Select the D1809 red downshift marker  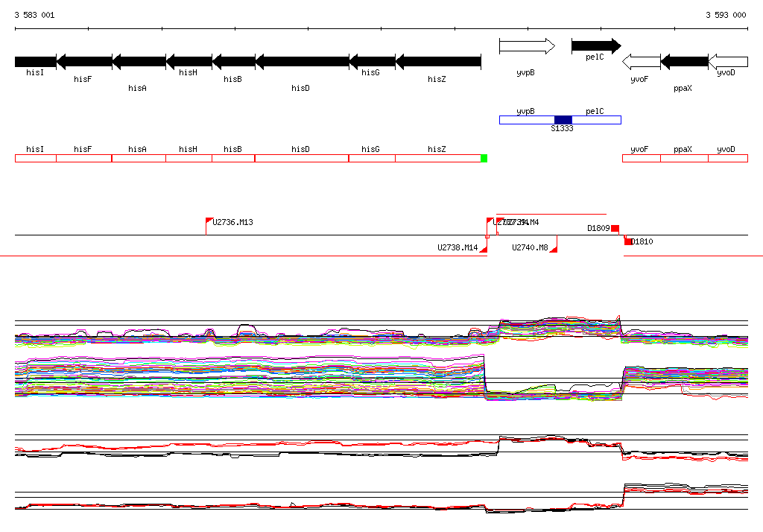coord(615,228)
